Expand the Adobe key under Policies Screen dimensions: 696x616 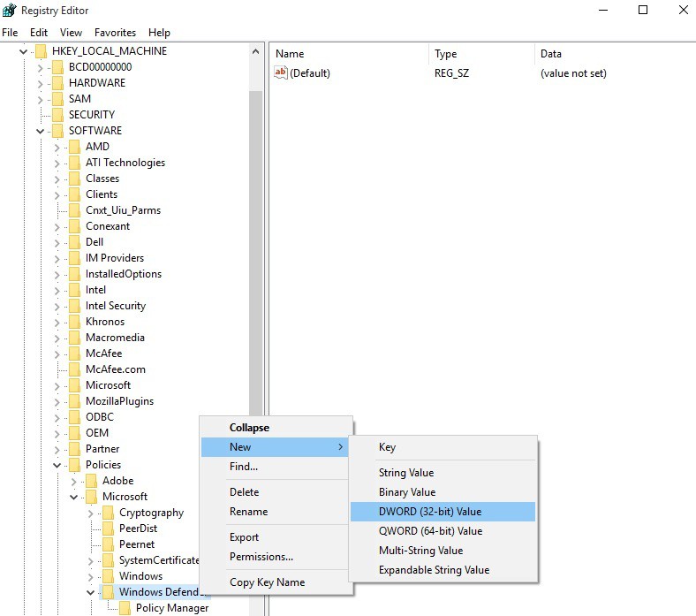pyautogui.click(x=73, y=481)
